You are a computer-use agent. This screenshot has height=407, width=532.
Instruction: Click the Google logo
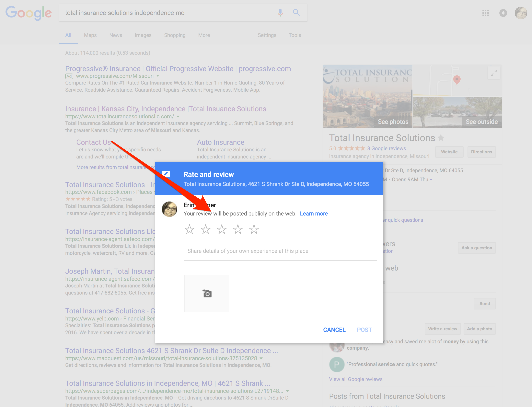[x=29, y=13]
